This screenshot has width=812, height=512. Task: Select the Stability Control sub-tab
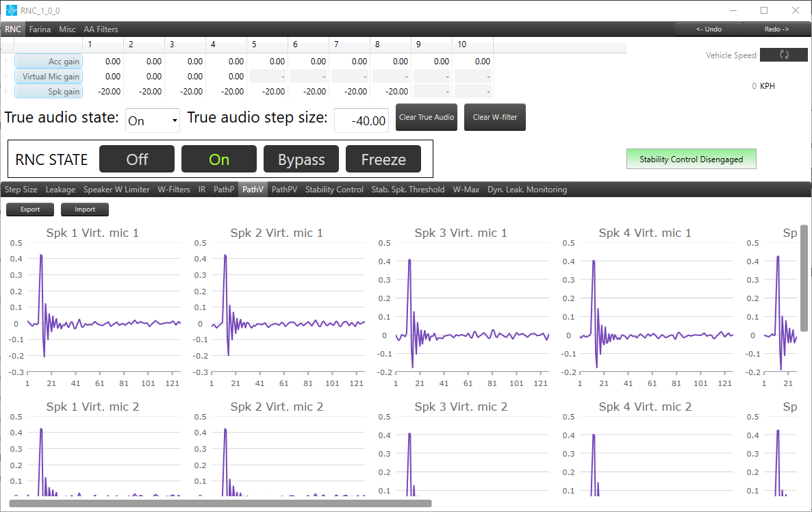click(334, 190)
